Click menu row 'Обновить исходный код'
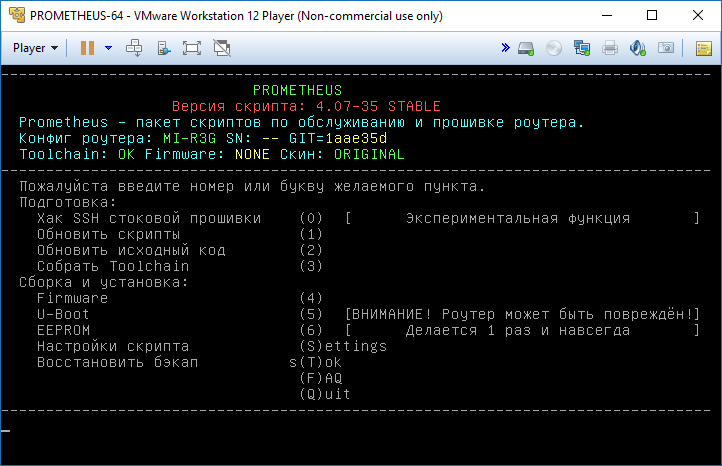Image resolution: width=722 pixels, height=466 pixels. (180, 250)
